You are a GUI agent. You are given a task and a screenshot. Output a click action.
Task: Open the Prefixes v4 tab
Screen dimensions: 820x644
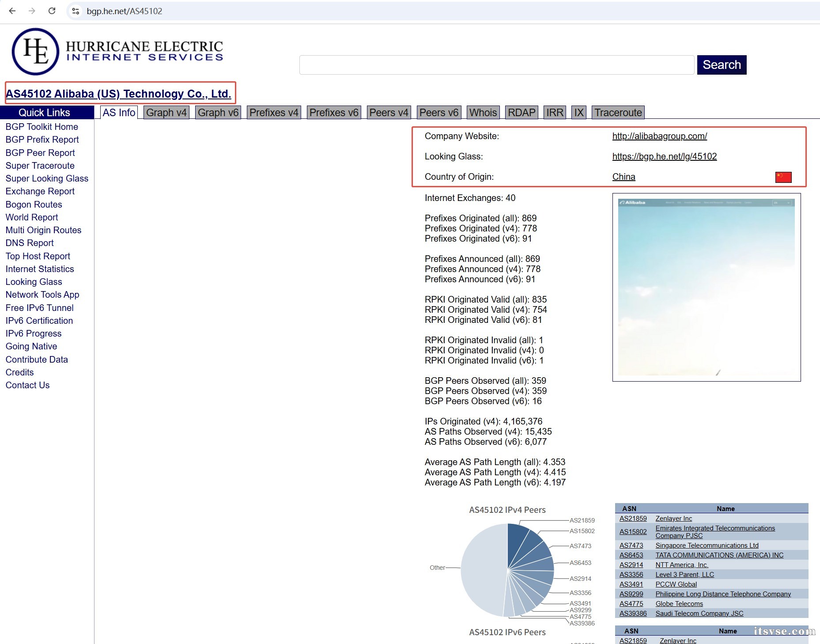point(274,113)
